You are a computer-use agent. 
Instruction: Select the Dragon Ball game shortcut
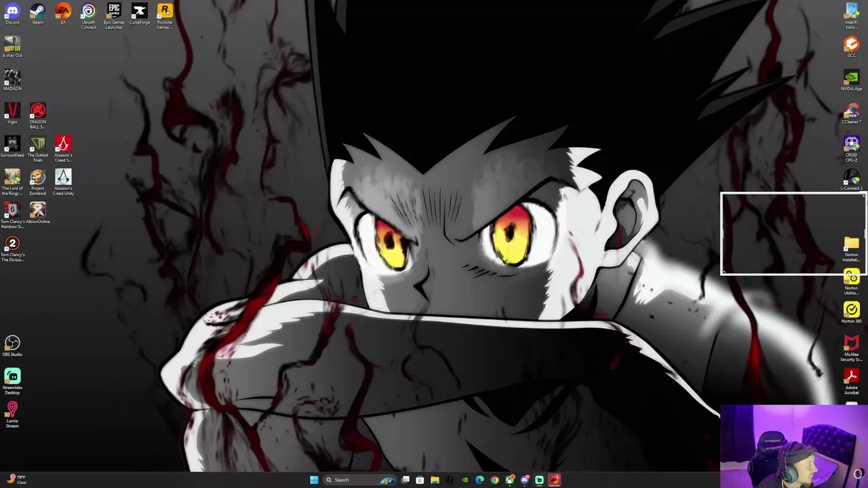[x=37, y=116]
